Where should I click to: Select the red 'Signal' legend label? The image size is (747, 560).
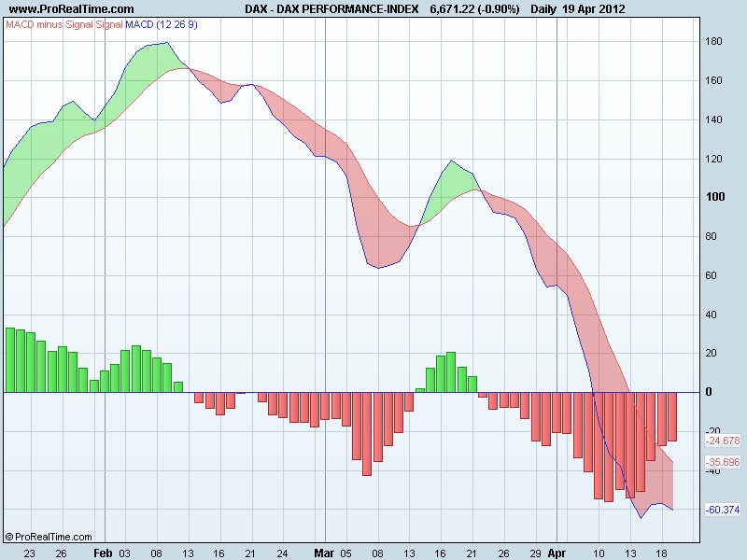pos(109,24)
